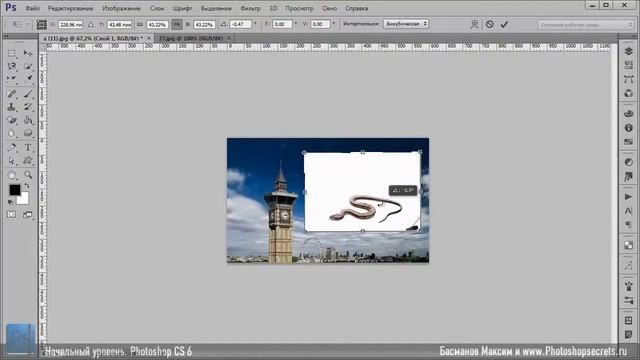Open Info panel icon in right dock
Image resolution: width=640 pixels, height=360 pixels.
coord(629,128)
